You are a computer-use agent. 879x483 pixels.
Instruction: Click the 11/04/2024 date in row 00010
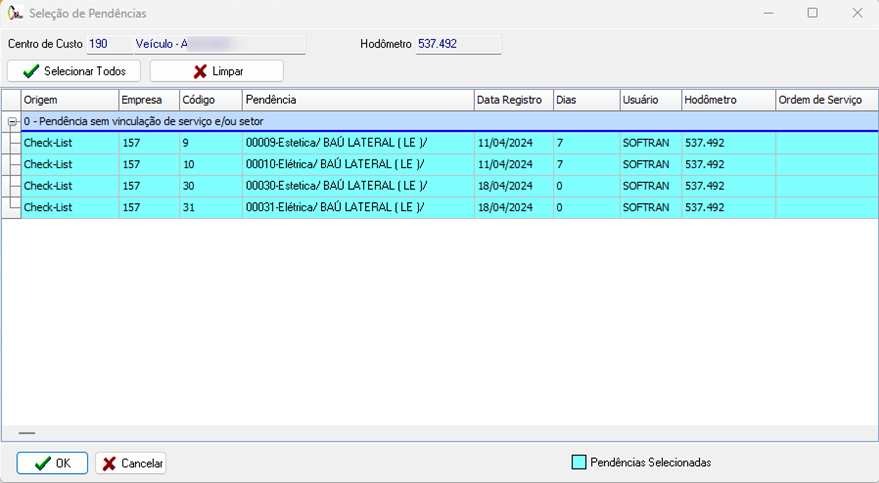[x=513, y=164]
